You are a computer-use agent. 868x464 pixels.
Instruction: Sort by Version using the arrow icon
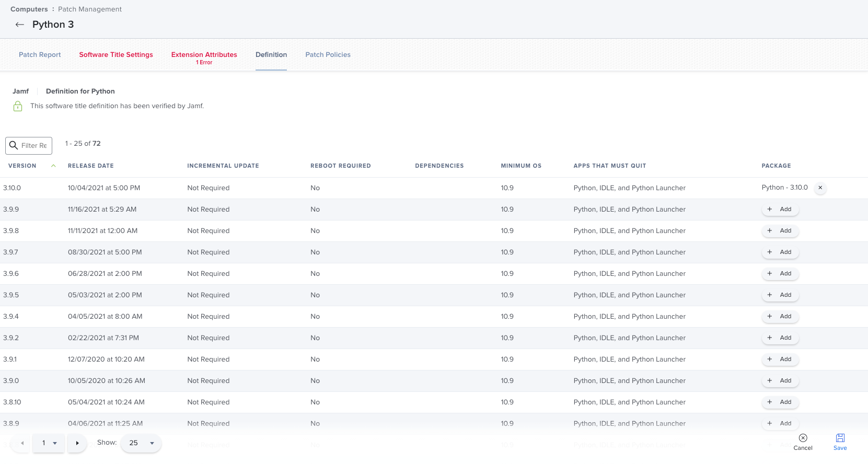[53, 166]
